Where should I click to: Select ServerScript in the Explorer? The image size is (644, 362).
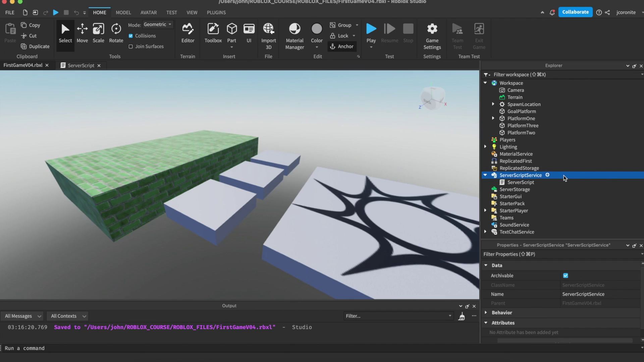521,182
